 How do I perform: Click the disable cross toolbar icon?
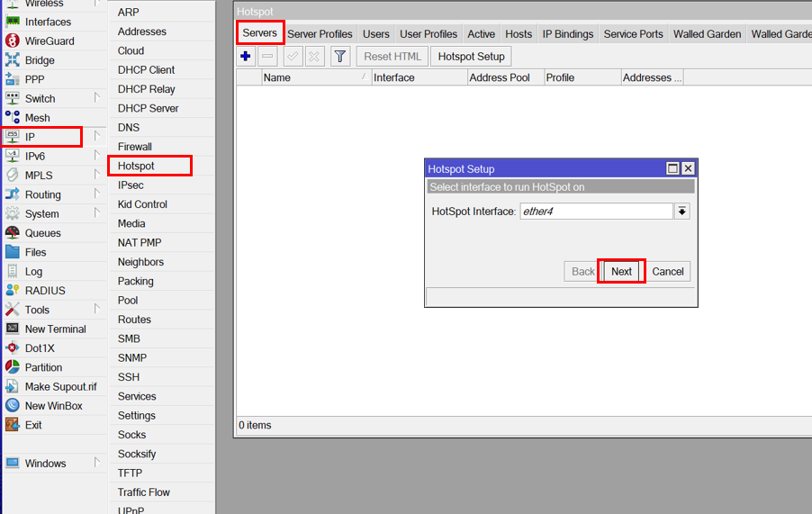(x=314, y=57)
